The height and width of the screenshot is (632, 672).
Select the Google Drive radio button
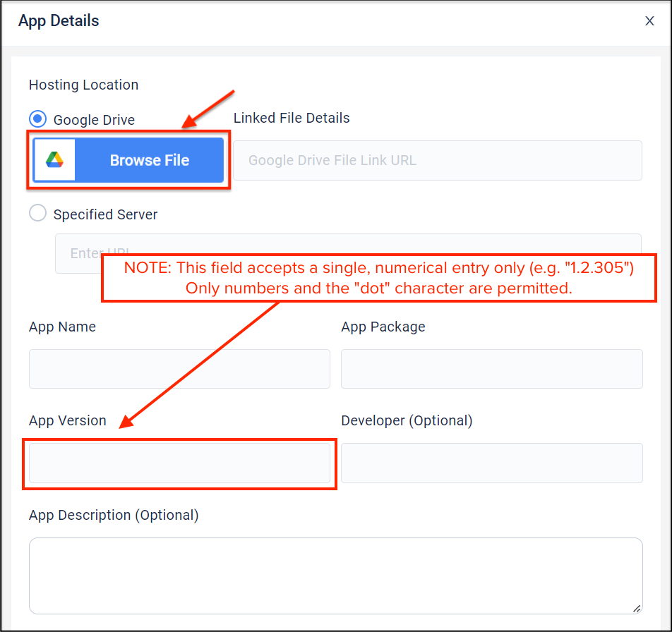[38, 119]
